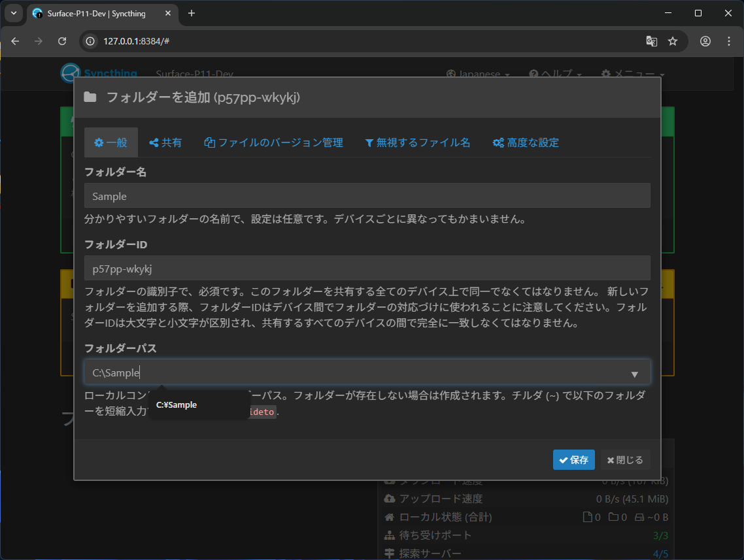The width and height of the screenshot is (744, 560).
Task: Click the page reload icon
Action: point(62,41)
